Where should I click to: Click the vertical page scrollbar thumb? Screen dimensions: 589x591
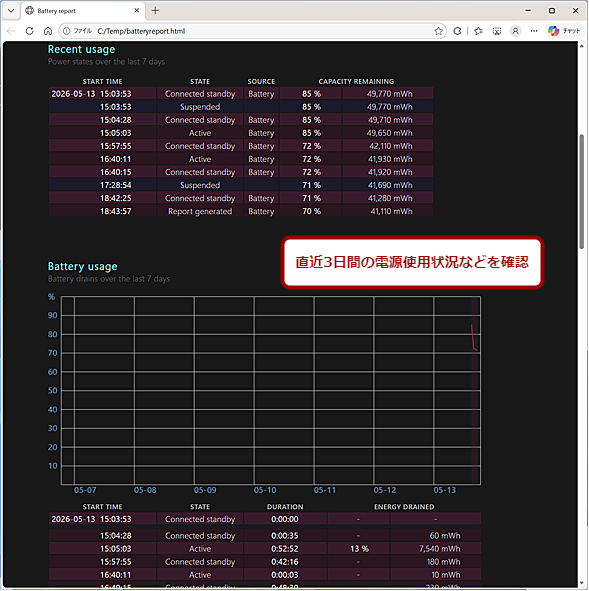tap(582, 192)
